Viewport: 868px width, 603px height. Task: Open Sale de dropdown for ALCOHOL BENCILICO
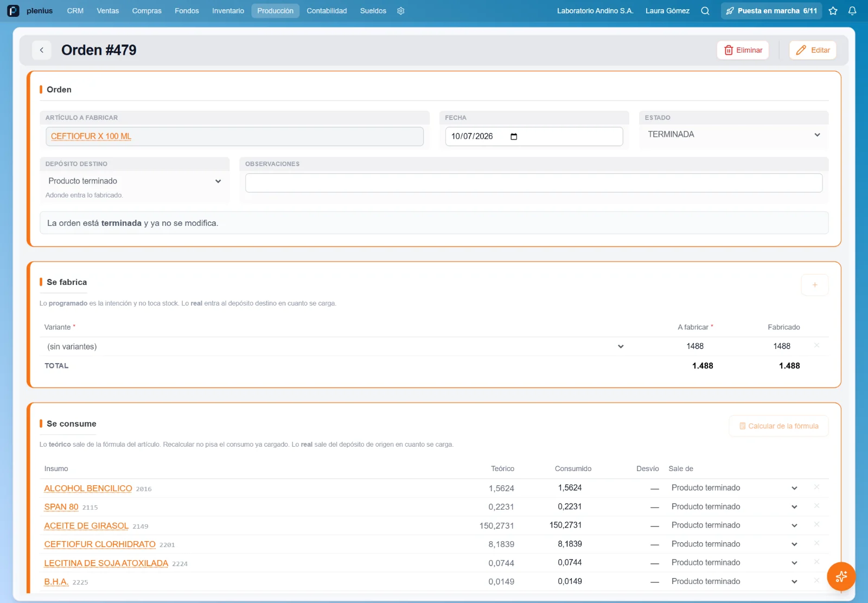(x=734, y=488)
